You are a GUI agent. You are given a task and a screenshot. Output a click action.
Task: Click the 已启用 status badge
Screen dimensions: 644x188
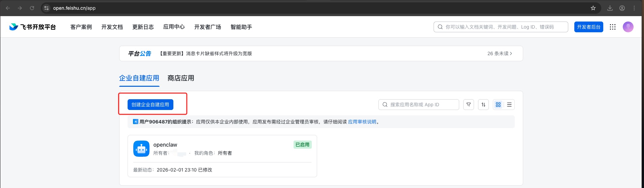pos(302,145)
